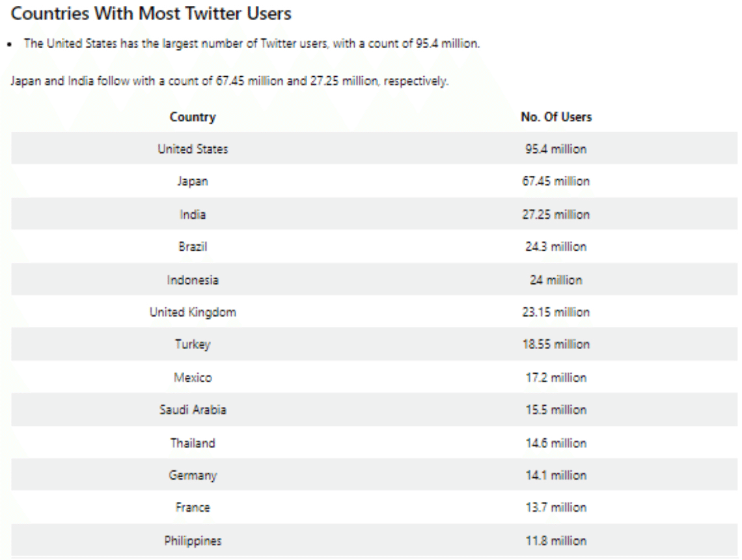This screenshot has width=742, height=560.
Task: Select the India row's country cell
Action: coord(193,214)
